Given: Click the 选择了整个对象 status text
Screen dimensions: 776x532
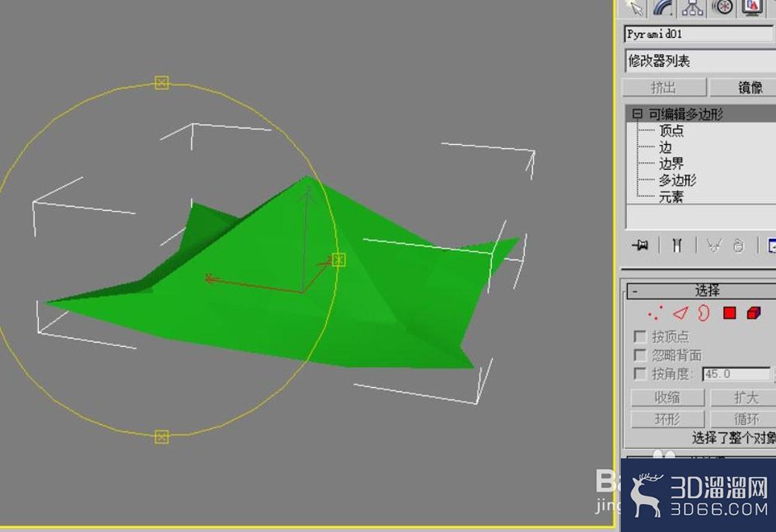Looking at the screenshot, I should point(734,437).
